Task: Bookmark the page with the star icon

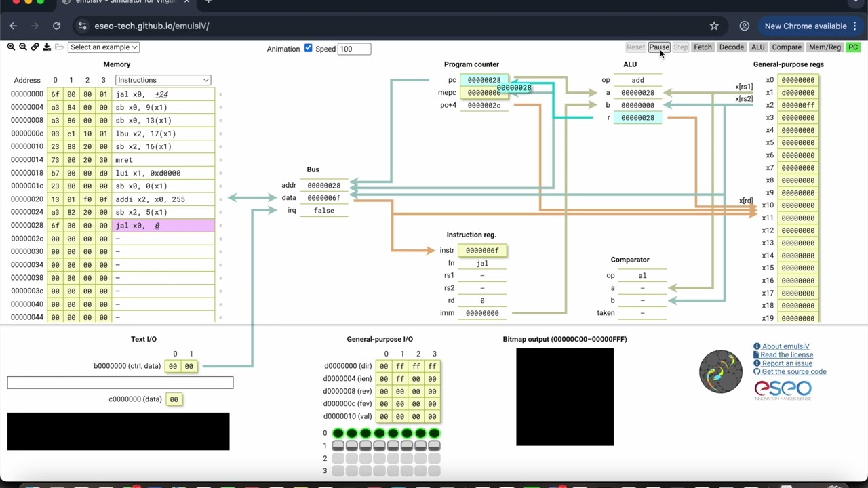Action: tap(714, 26)
